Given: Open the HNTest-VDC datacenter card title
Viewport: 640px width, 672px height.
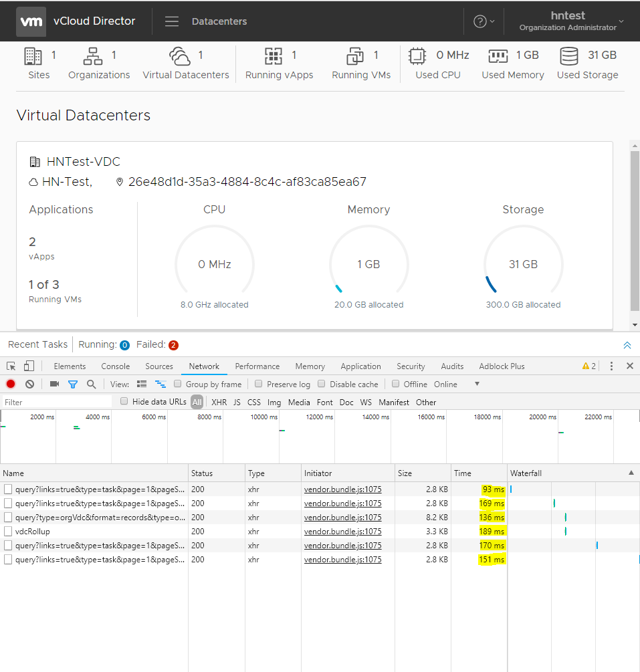Looking at the screenshot, I should tap(84, 162).
